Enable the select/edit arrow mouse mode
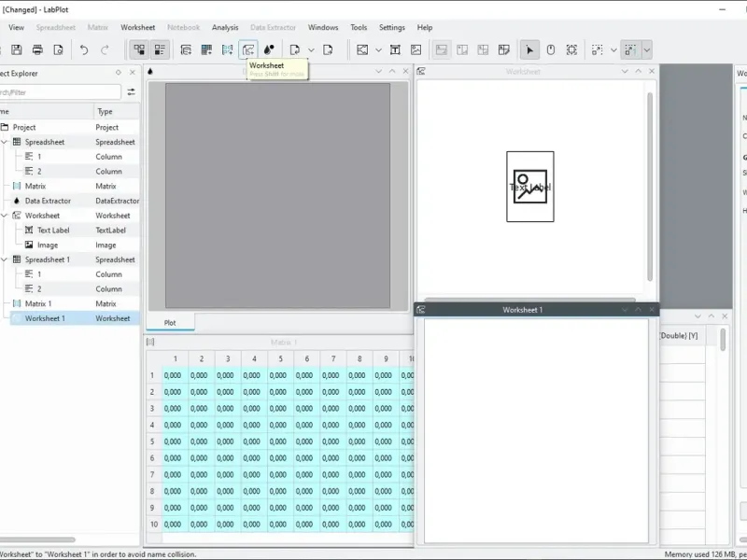 click(529, 50)
